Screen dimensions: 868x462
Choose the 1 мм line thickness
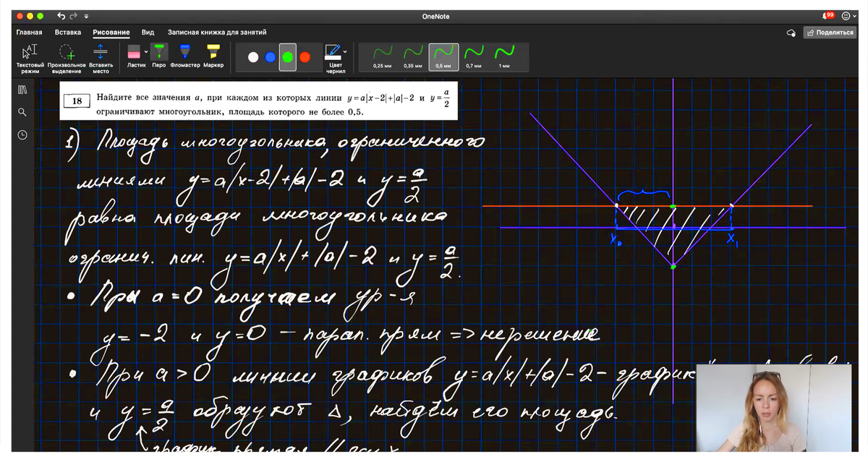[504, 56]
